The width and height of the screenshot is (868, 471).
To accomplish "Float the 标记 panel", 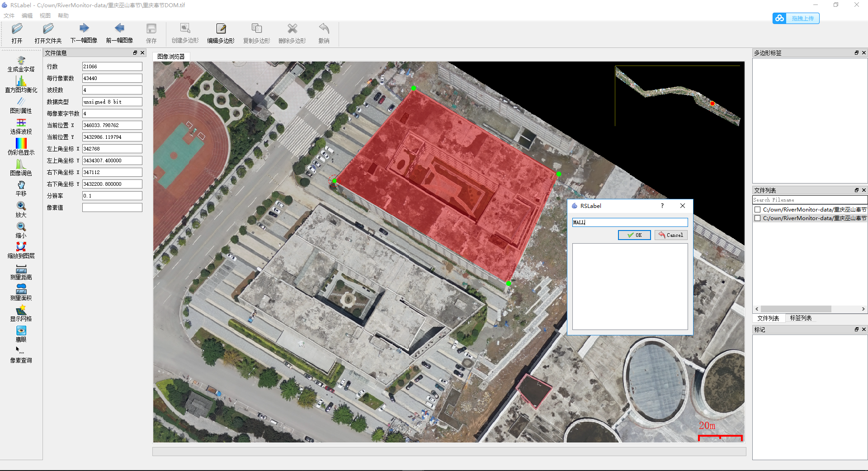I will coord(857,330).
